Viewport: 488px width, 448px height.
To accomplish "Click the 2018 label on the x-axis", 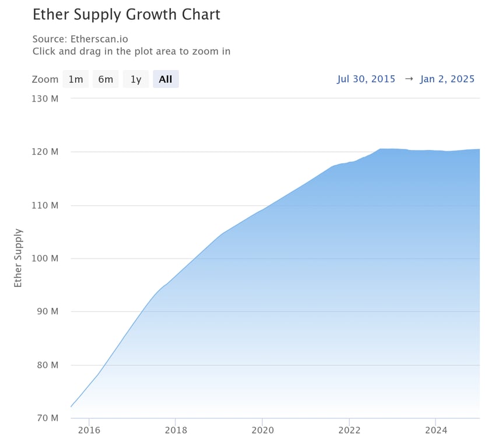I will click(176, 430).
